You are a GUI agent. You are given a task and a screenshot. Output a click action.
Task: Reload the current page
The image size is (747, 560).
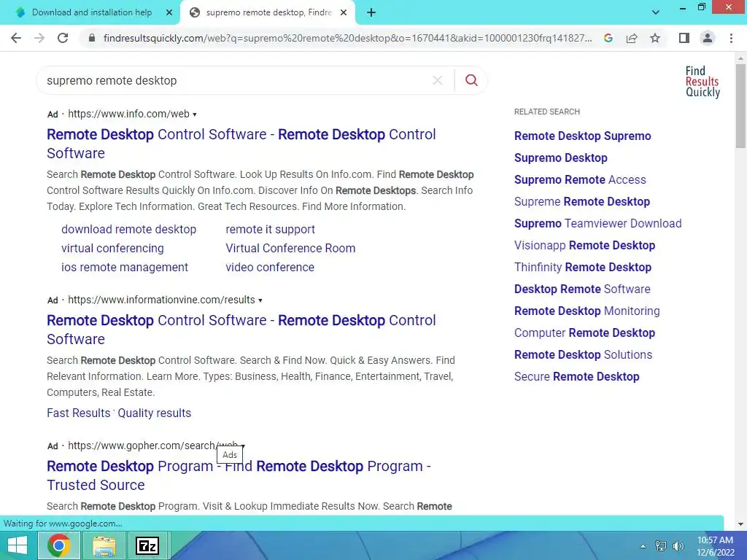[63, 38]
